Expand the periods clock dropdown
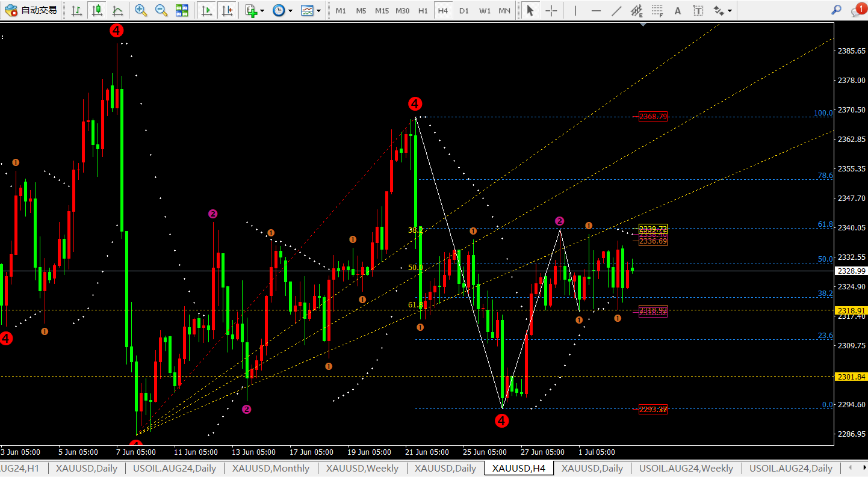Screen dimensions: 868x477 click(282, 10)
